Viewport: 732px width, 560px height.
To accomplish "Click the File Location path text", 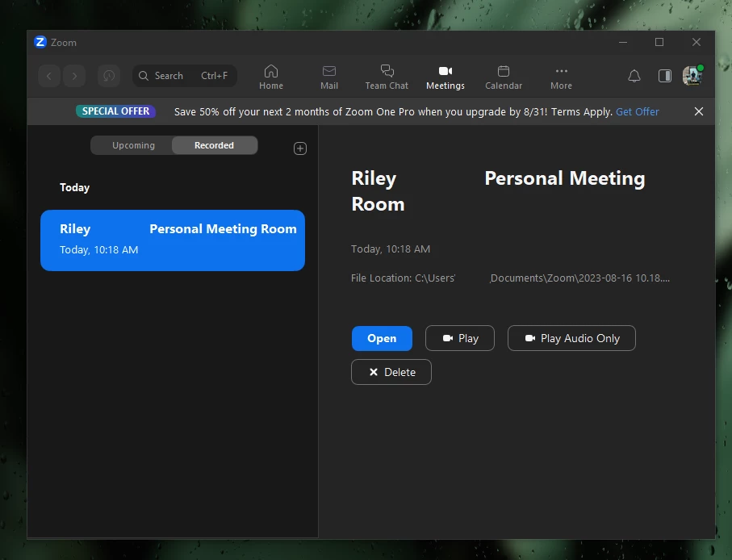I will (510, 278).
